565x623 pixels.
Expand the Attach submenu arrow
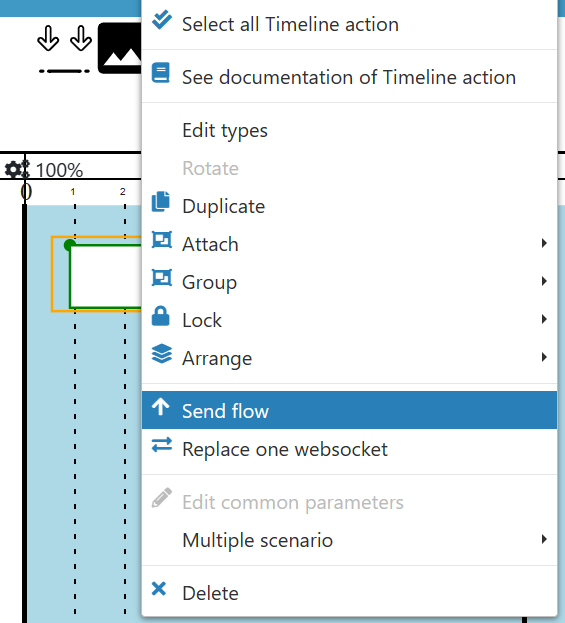(x=544, y=243)
